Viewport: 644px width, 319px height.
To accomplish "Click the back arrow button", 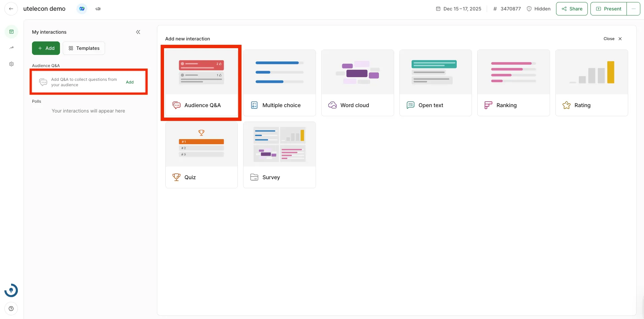I will [11, 9].
